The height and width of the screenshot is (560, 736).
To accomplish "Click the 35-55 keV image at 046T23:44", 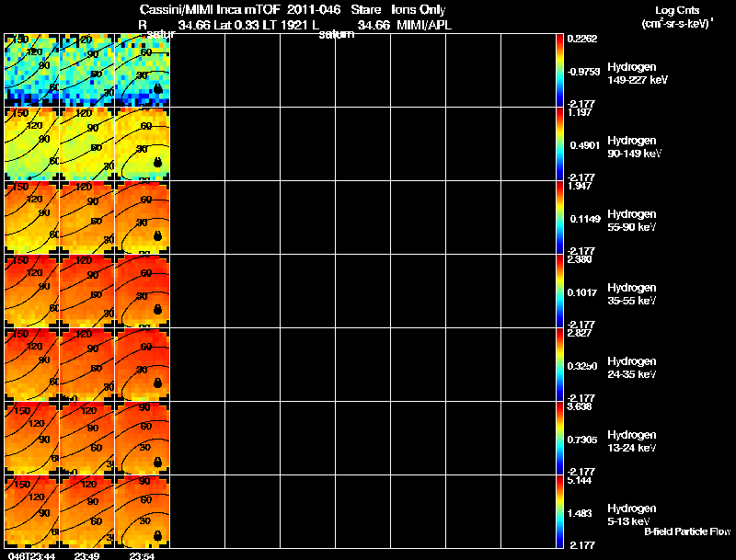I will tap(32, 291).
